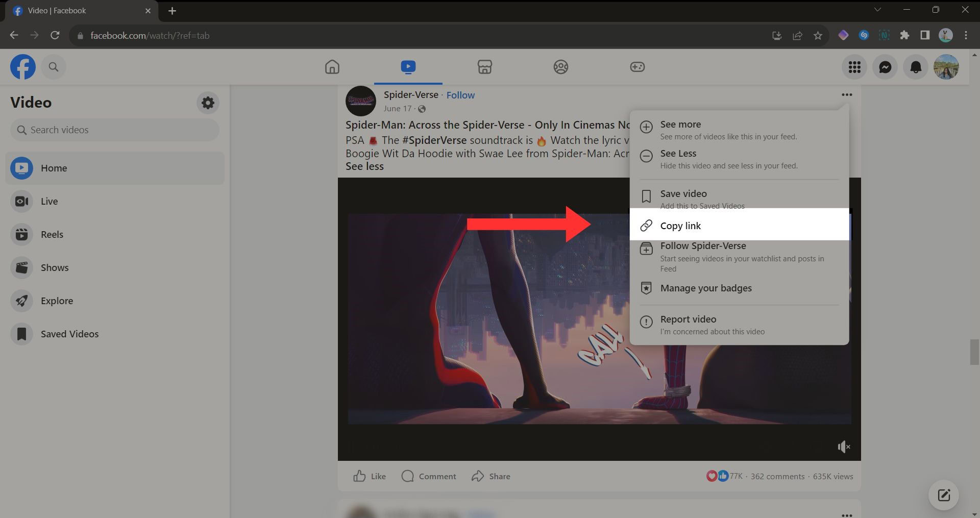Viewport: 980px width, 518px height.
Task: Collapse post text via See less
Action: coord(364,166)
